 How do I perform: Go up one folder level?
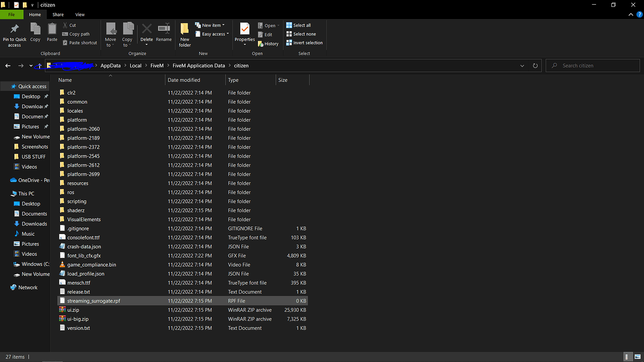pos(40,66)
